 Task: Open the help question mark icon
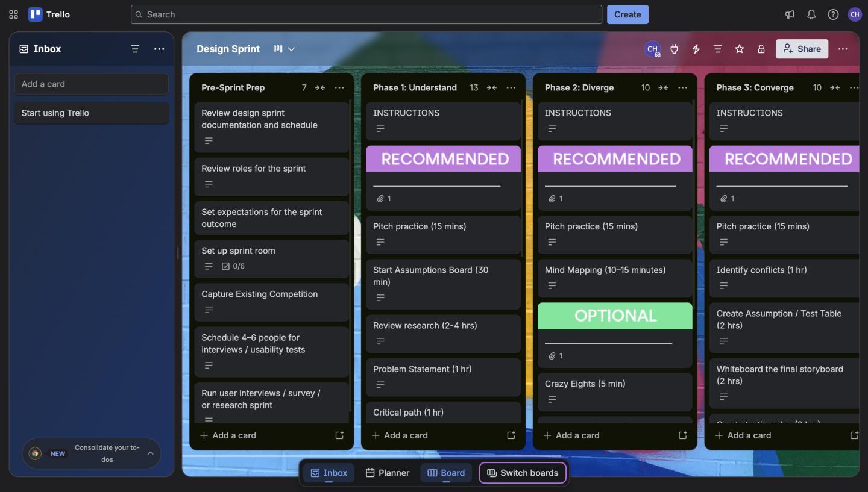833,14
